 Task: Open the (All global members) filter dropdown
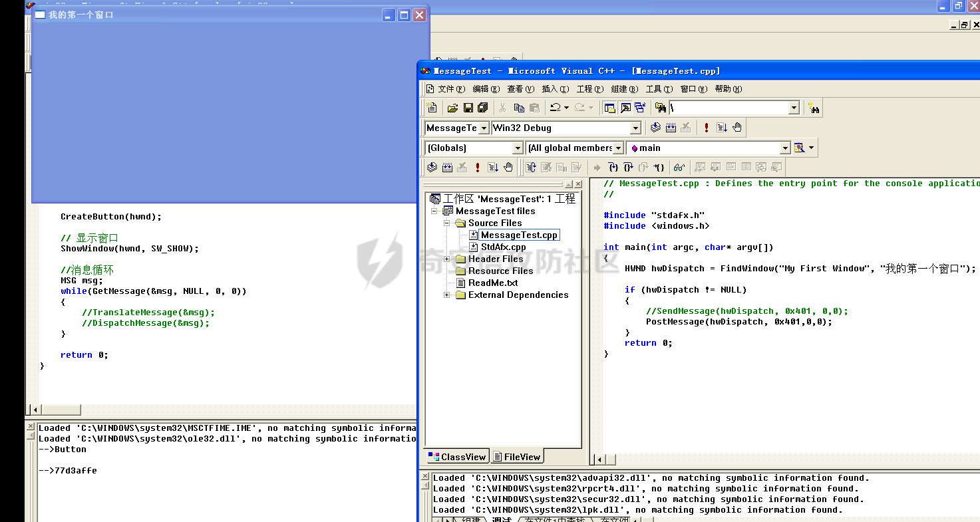pyautogui.click(x=617, y=148)
